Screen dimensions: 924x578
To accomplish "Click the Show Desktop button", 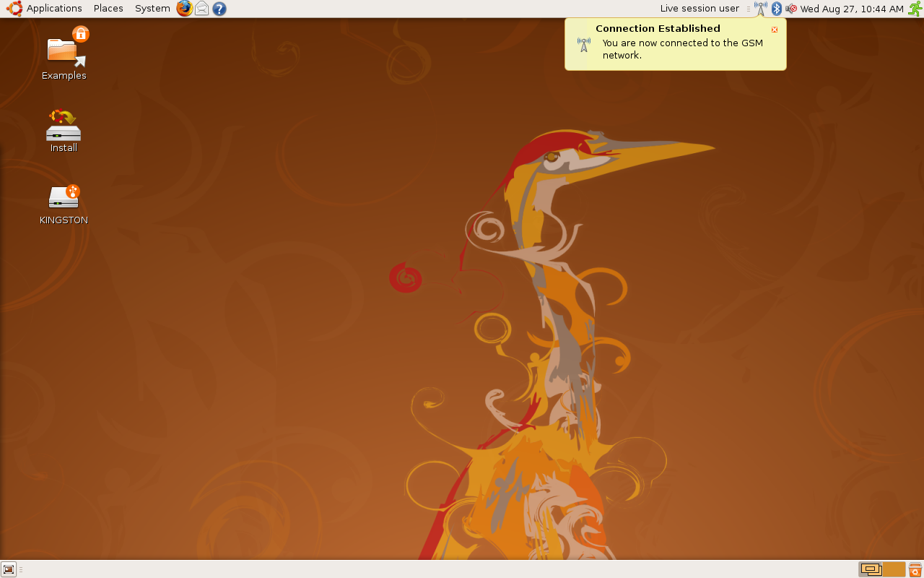I will 9,569.
